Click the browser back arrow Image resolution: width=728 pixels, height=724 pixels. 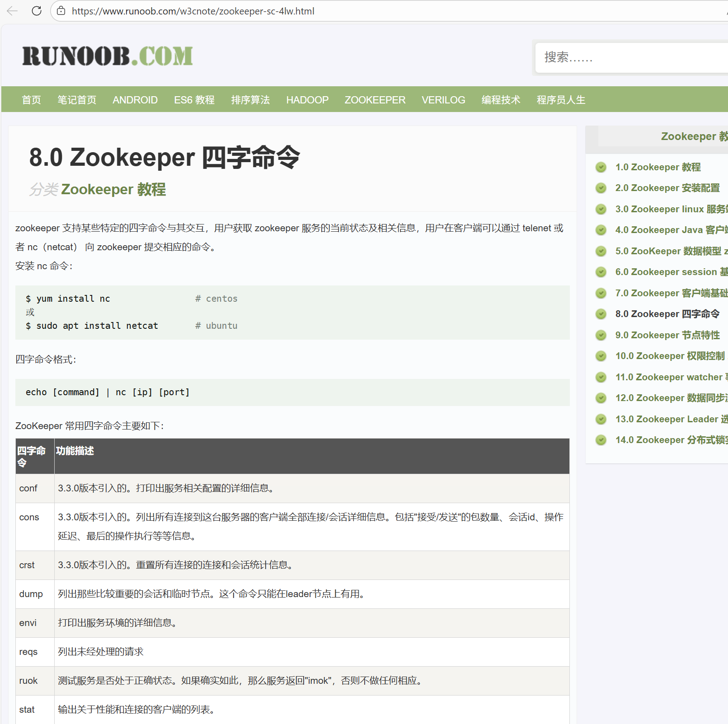[12, 11]
